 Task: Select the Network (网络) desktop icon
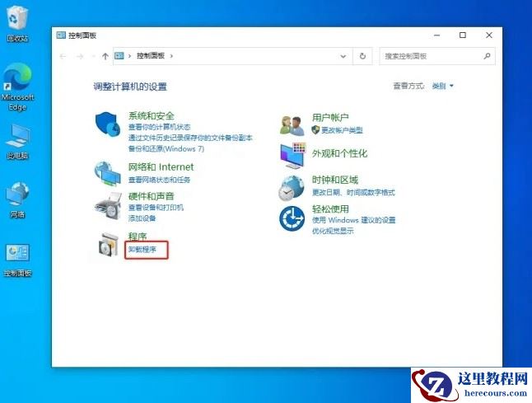(17, 200)
